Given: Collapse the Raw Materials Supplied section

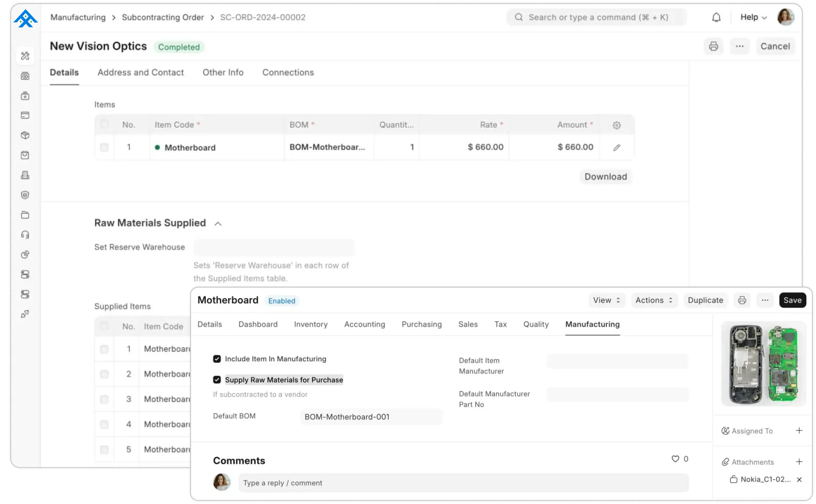Looking at the screenshot, I should point(218,224).
